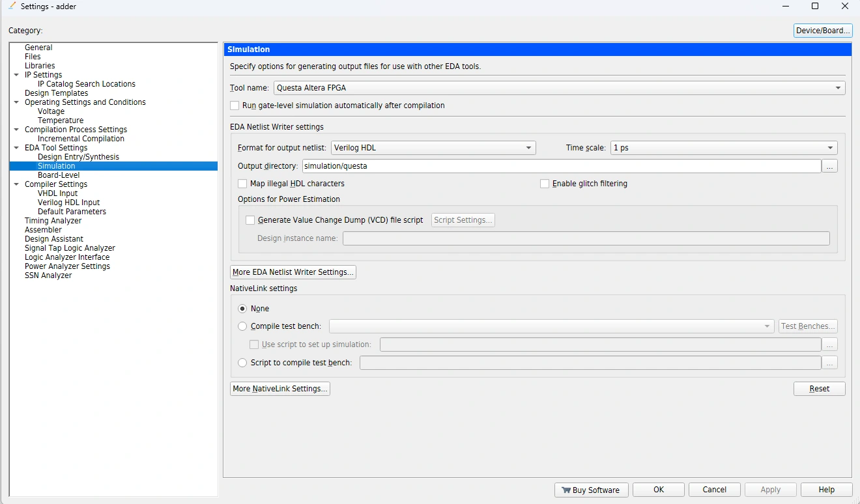Select Compile test bench radio option
Screen dimensions: 860x504
(243, 326)
